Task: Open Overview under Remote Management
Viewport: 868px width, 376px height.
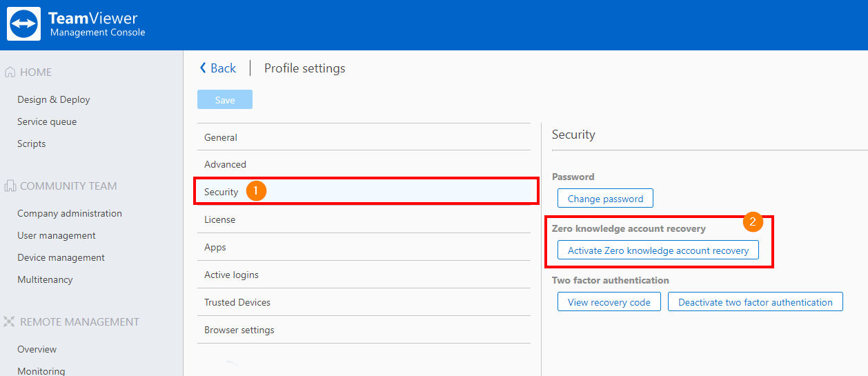Action: [x=37, y=349]
